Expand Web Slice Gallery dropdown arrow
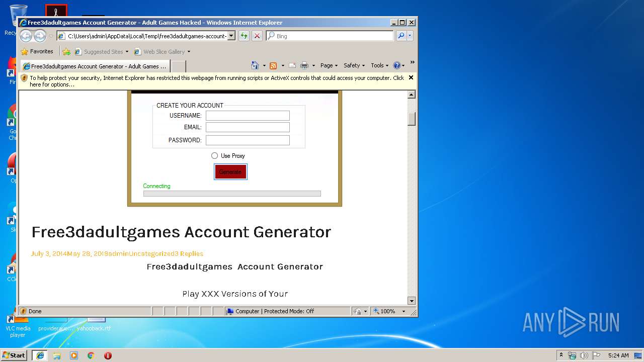The height and width of the screenshot is (362, 644). click(x=189, y=52)
